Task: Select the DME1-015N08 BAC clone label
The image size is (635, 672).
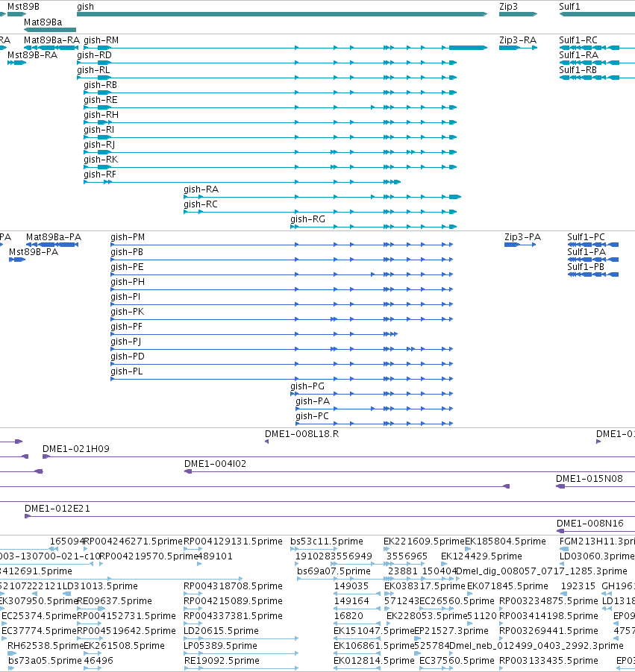Action: point(589,479)
